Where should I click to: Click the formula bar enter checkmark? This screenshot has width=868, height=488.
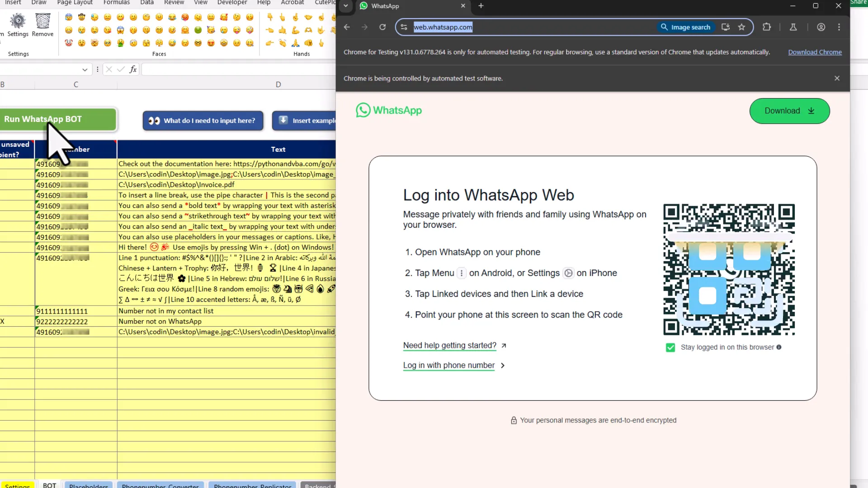tap(121, 69)
